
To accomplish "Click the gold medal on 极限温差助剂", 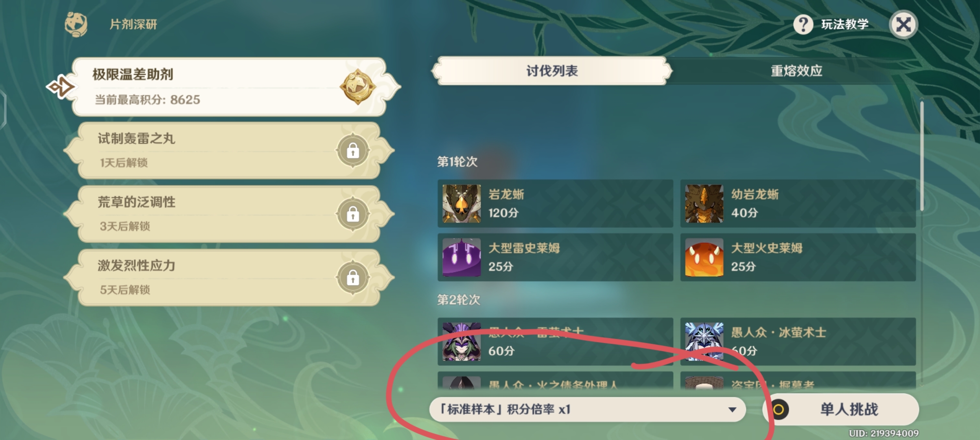I will pos(358,87).
